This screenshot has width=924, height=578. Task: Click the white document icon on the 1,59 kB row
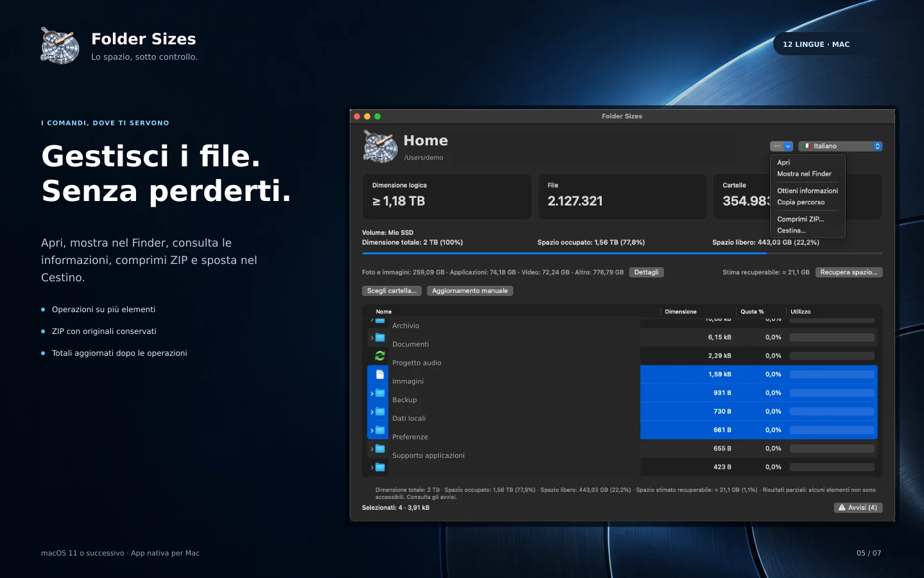click(380, 374)
